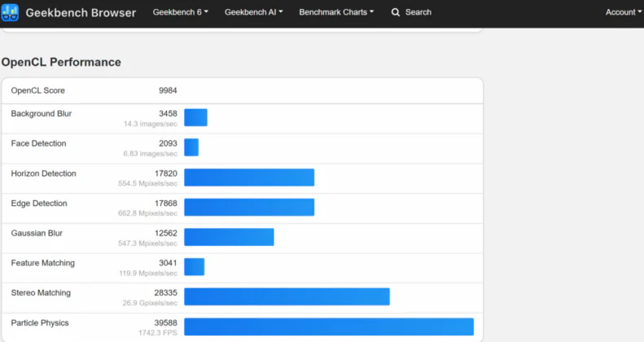The width and height of the screenshot is (644, 342).
Task: Expand the Geekbench AI dropdown menu
Action: coord(253,12)
